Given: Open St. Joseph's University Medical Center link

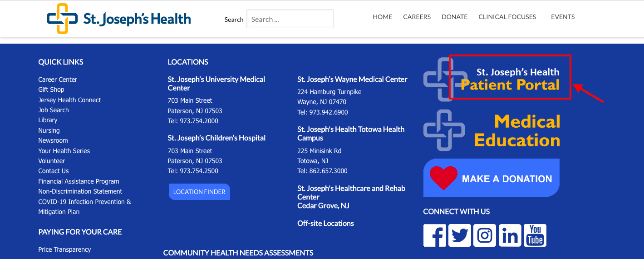Looking at the screenshot, I should pos(216,84).
